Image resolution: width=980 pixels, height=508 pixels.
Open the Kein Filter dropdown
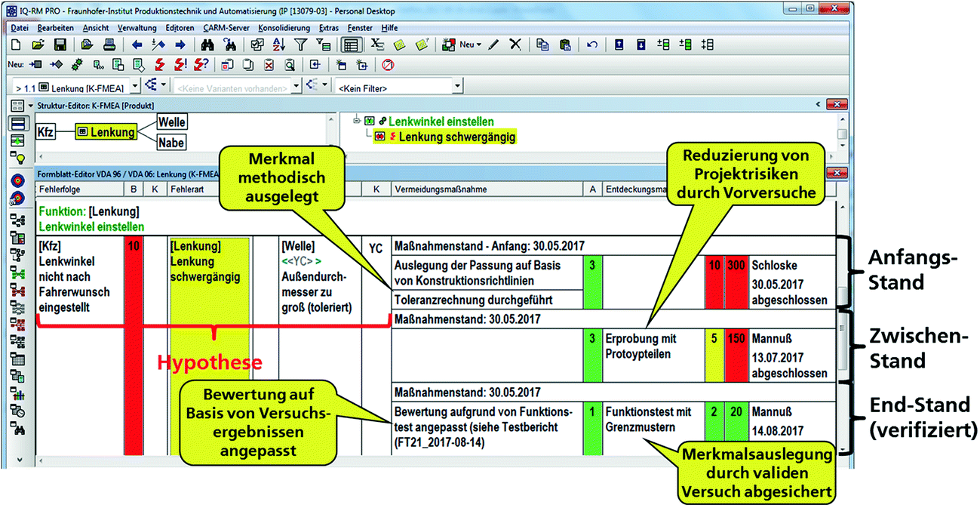click(458, 86)
